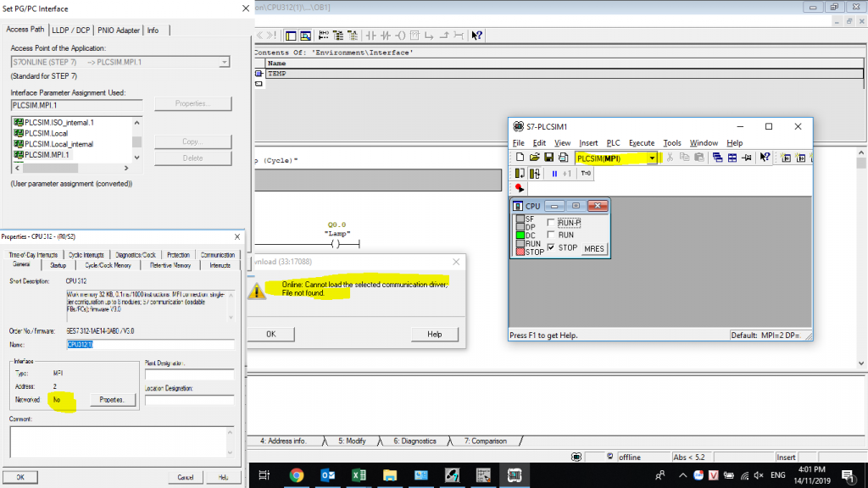The image size is (868, 488).
Task: Click Comment text area in CPU properties
Action: pyautogui.click(x=122, y=441)
